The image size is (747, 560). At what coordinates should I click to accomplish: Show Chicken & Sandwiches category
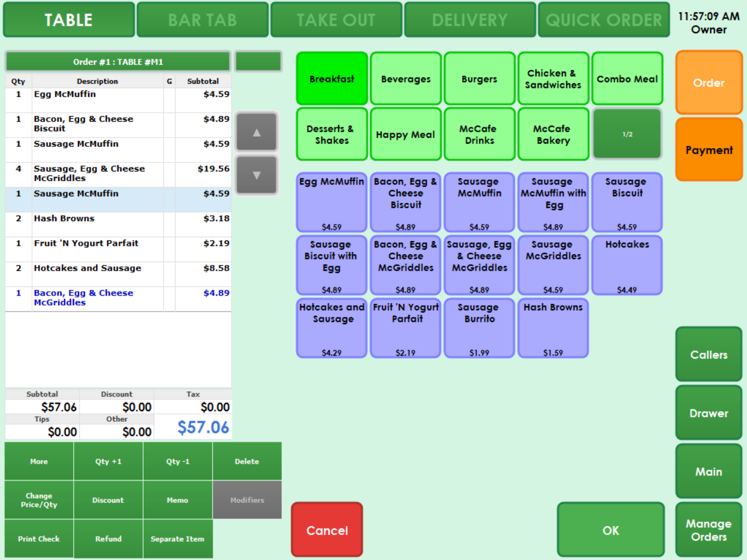[554, 78]
